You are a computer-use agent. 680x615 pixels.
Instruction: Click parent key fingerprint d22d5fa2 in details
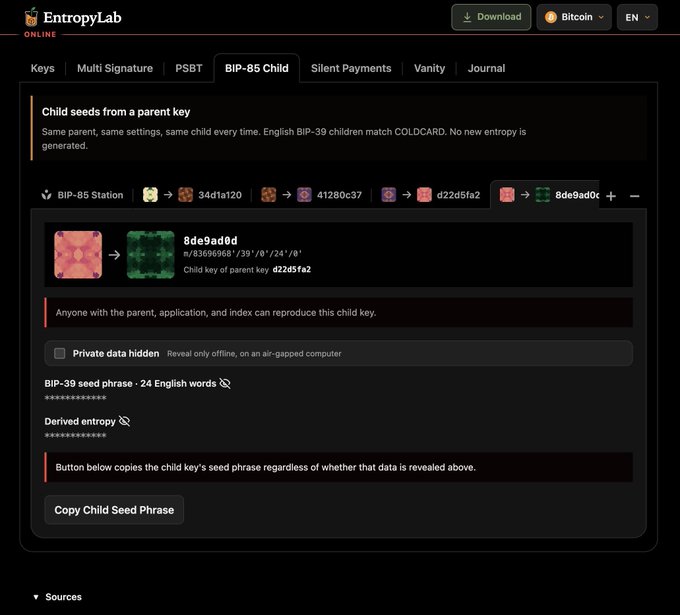pos(291,269)
